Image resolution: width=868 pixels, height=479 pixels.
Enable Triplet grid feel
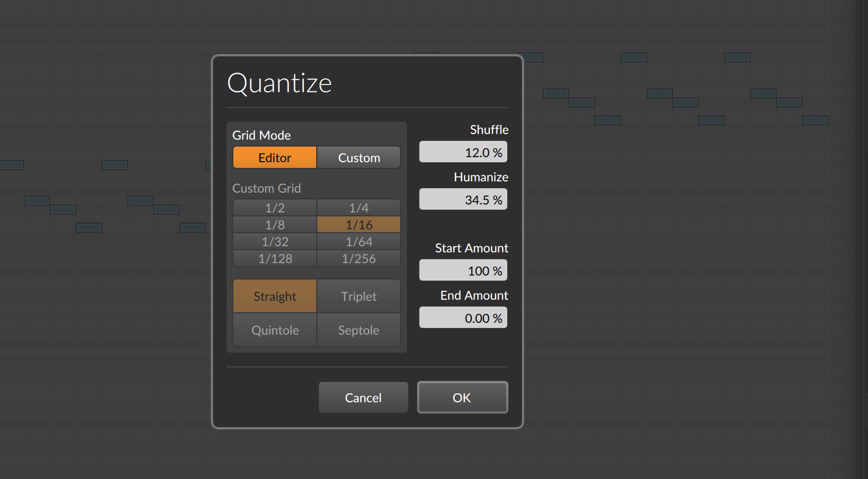[x=358, y=296]
